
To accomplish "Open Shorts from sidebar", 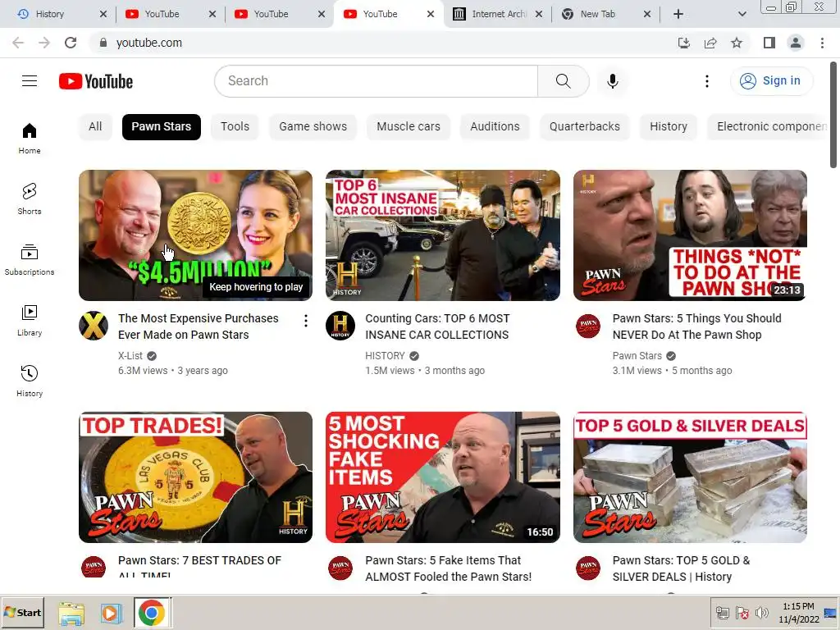I will pos(30,199).
